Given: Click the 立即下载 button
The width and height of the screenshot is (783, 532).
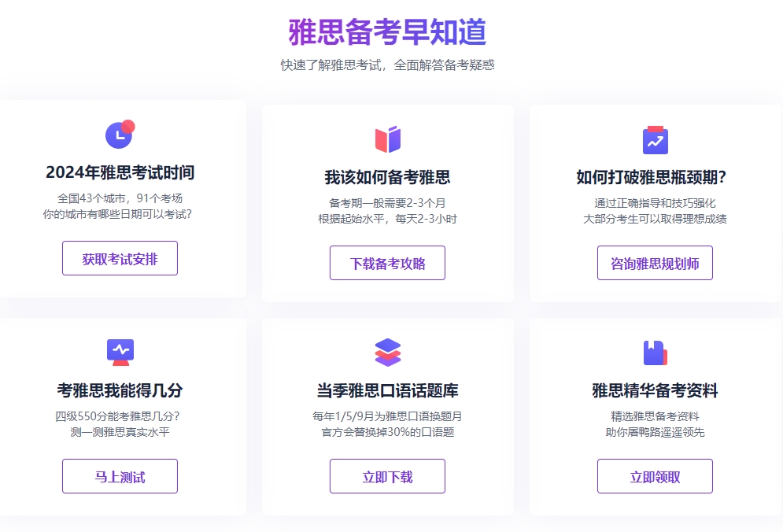Looking at the screenshot, I should click(x=387, y=476).
